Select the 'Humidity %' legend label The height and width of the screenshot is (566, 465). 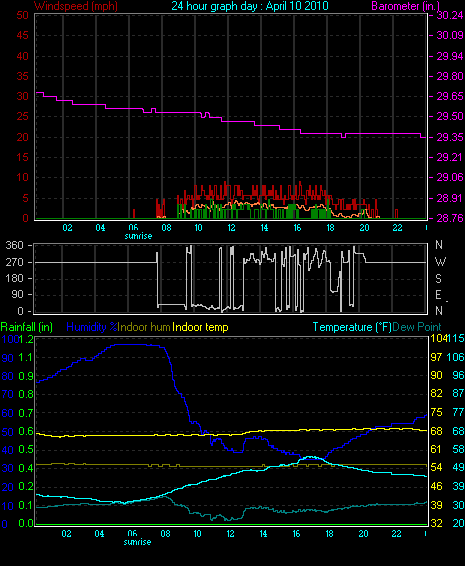[92, 327]
